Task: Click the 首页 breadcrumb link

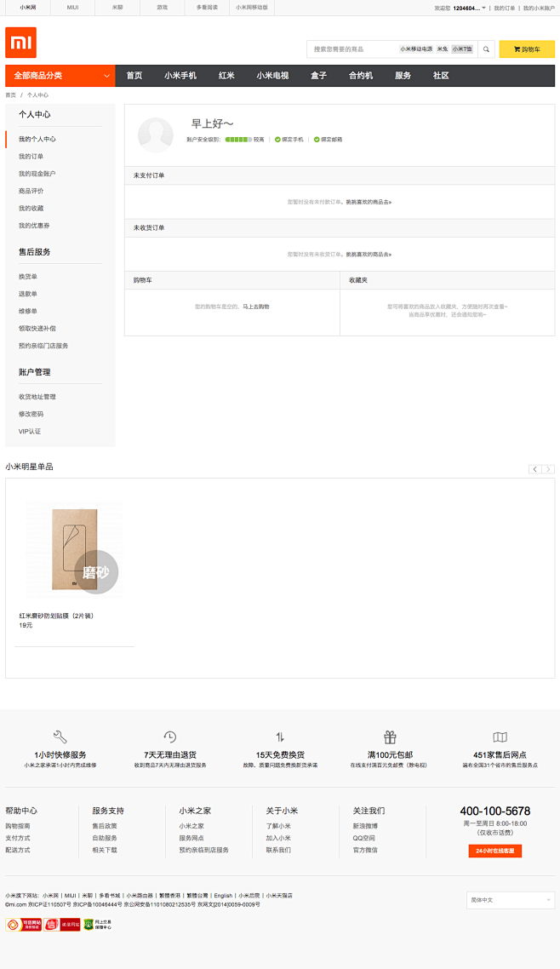Action: point(10,95)
